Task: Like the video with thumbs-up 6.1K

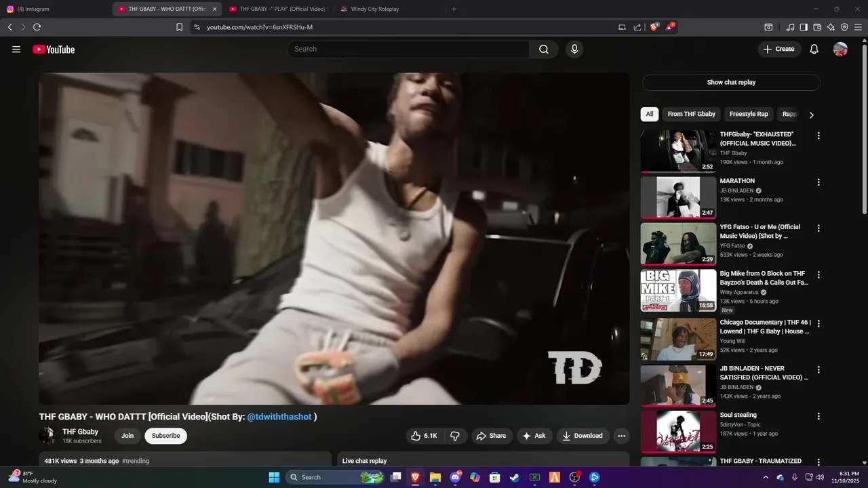Action: coord(424,436)
